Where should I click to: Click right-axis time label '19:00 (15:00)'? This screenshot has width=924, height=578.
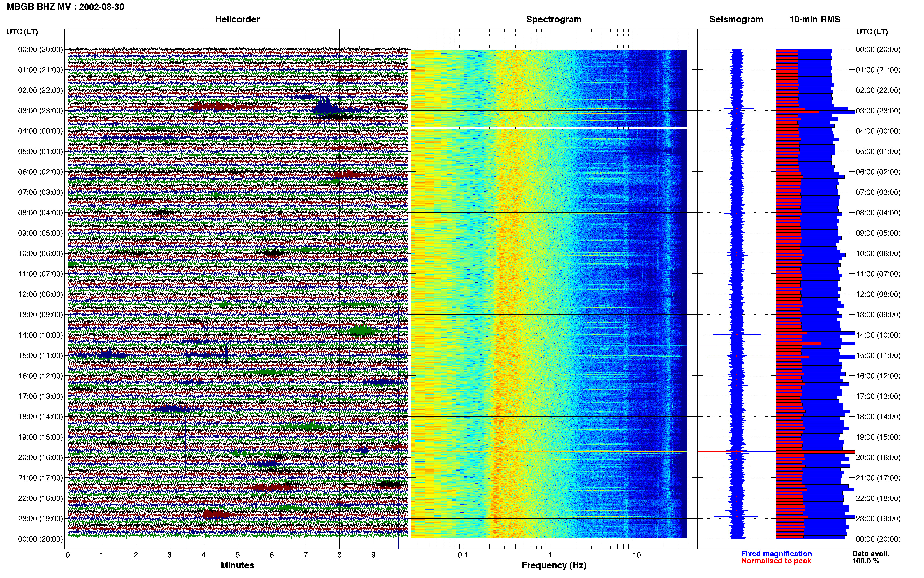pos(878,437)
